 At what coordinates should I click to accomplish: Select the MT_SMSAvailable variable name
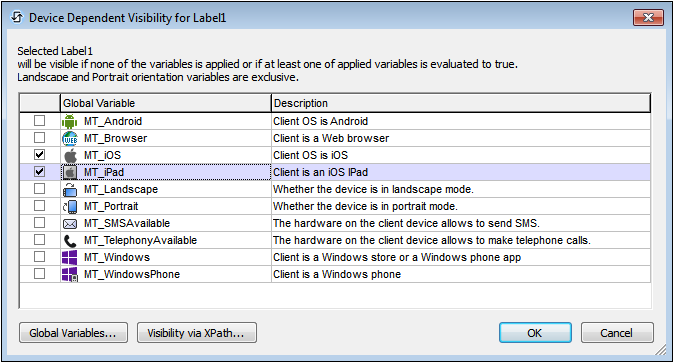pyautogui.click(x=127, y=224)
